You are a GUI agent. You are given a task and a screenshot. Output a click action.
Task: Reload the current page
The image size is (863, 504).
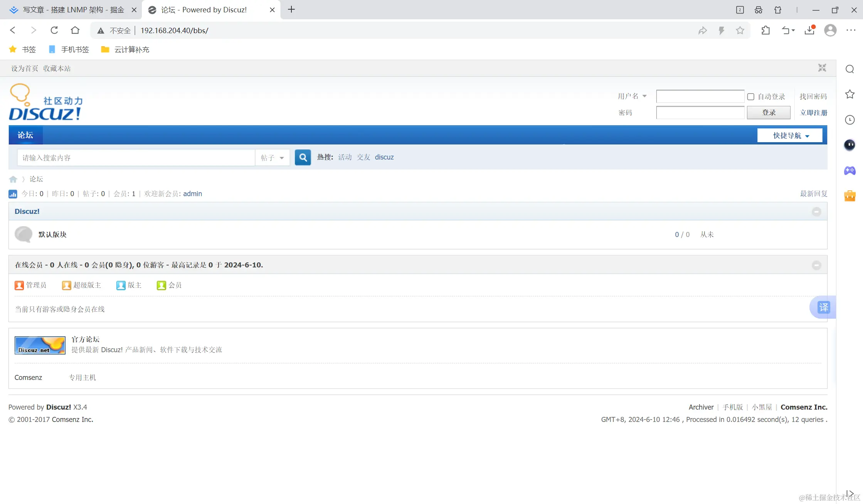click(54, 30)
